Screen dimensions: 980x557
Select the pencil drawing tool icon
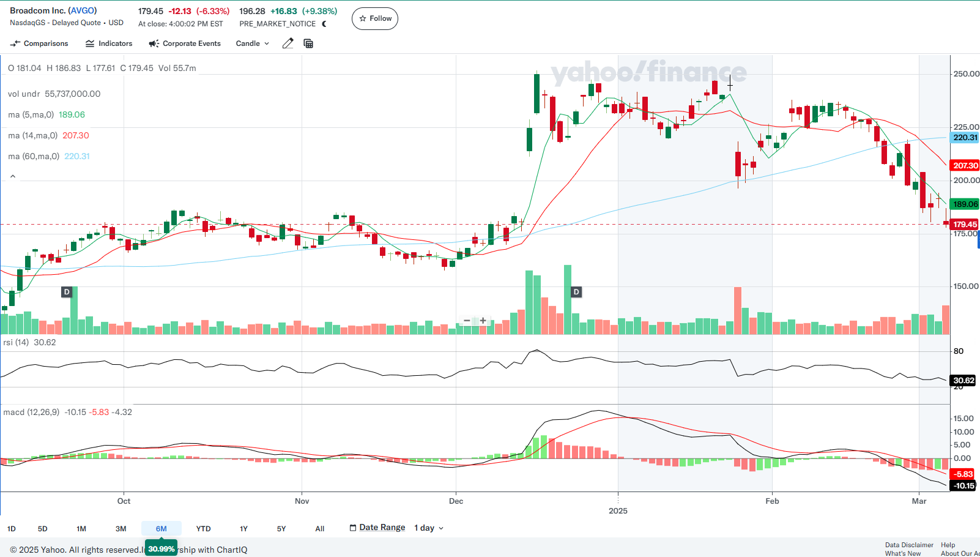(x=288, y=43)
